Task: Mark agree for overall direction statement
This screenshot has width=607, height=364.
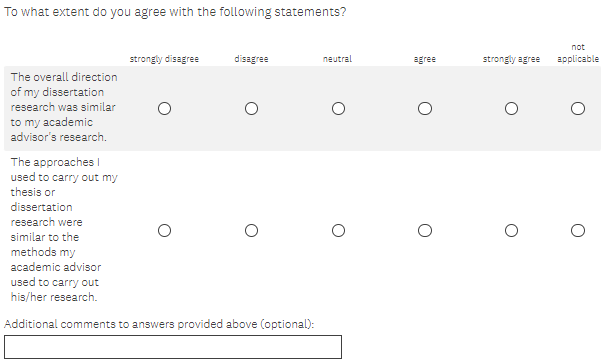Action: tap(425, 108)
